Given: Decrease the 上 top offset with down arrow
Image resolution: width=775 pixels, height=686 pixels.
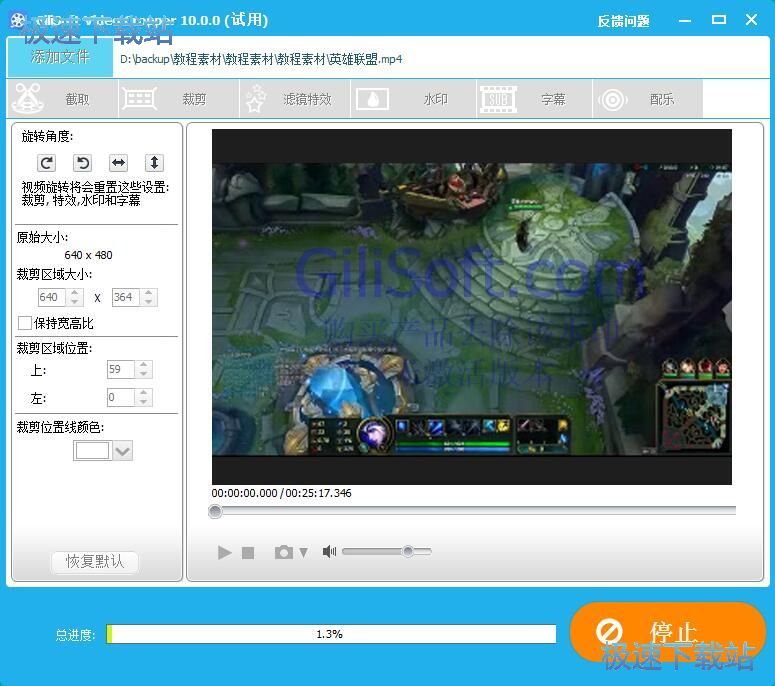Looking at the screenshot, I should coord(143,374).
